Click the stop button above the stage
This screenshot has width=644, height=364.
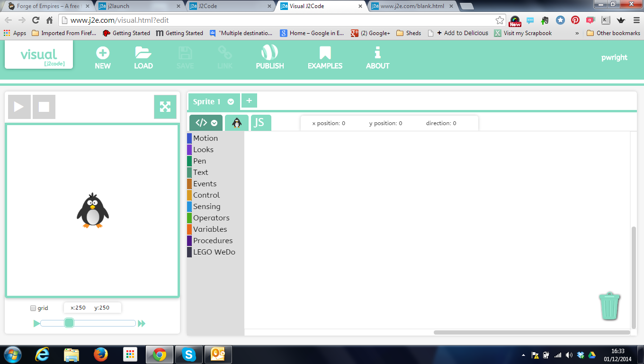click(x=44, y=107)
